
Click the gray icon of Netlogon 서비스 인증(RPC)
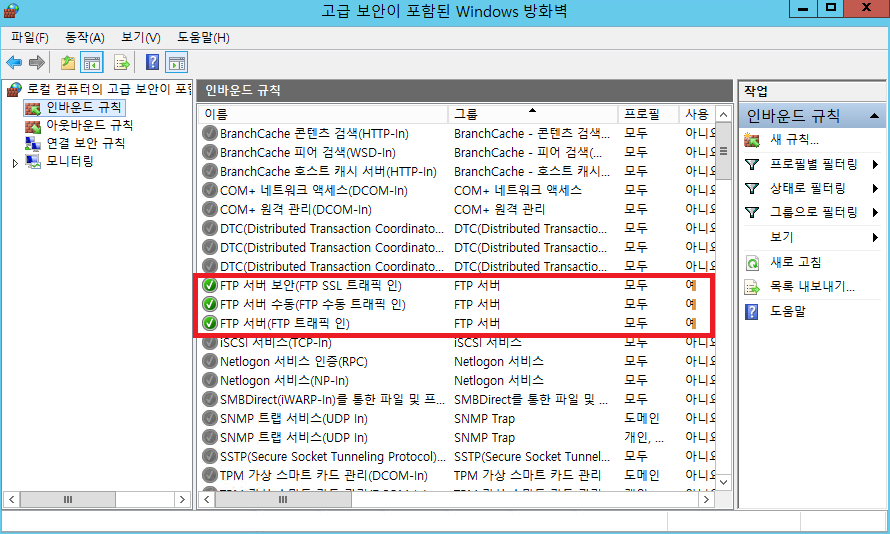click(210, 361)
